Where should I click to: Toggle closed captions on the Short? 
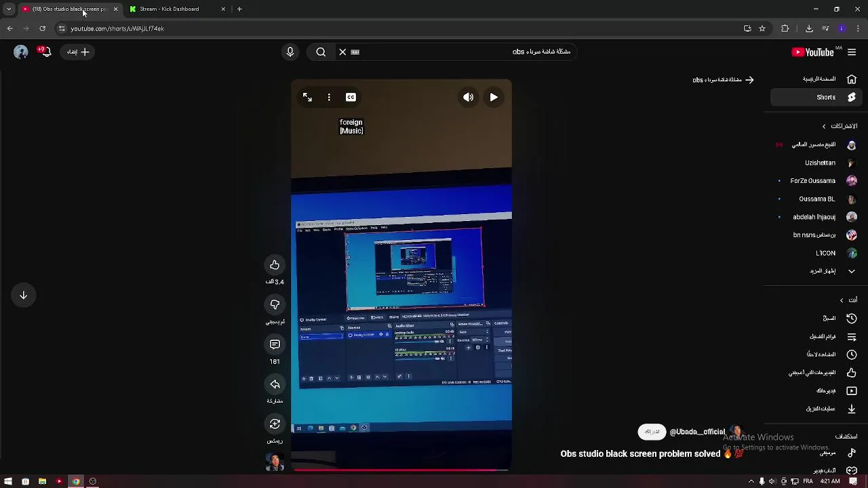tap(351, 97)
